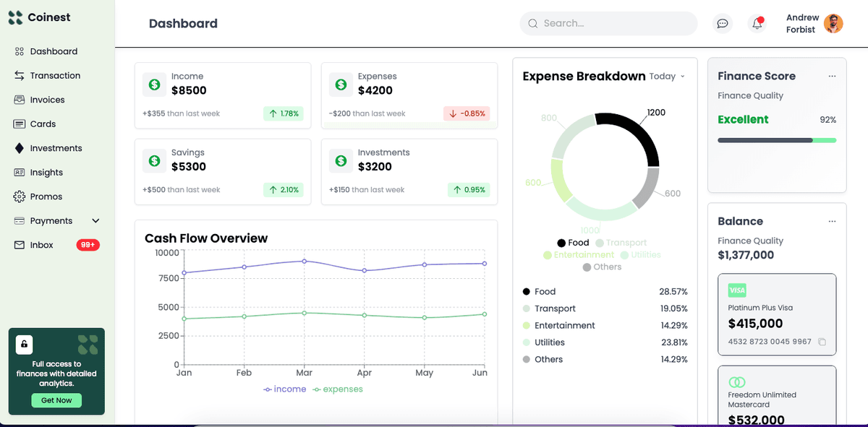Click the Payments card icon
Image resolution: width=868 pixels, height=427 pixels.
(x=20, y=220)
